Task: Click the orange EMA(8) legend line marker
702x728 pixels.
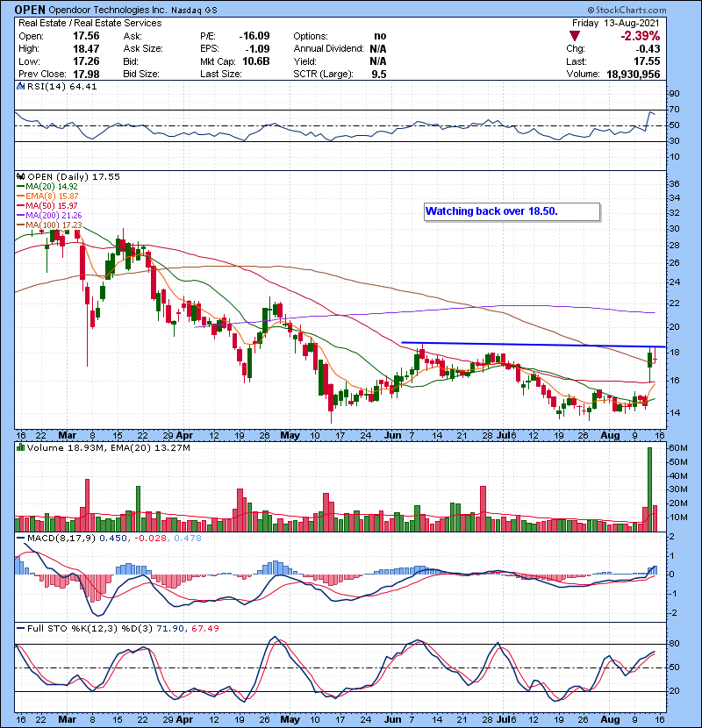Action: [20, 196]
